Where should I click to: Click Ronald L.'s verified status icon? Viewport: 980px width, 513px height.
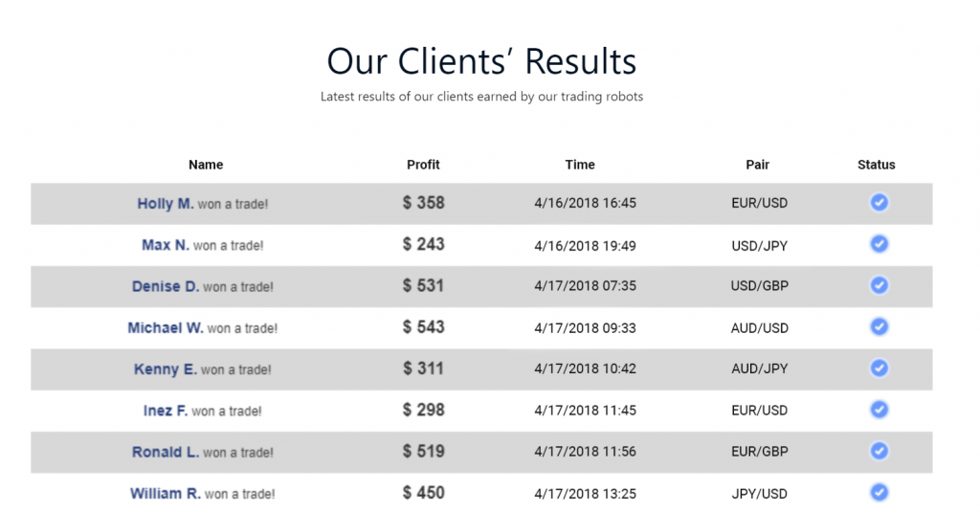pos(879,451)
